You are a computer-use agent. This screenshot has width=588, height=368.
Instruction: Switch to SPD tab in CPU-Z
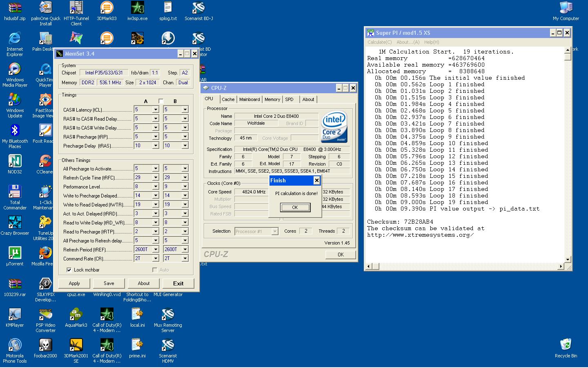tap(290, 99)
